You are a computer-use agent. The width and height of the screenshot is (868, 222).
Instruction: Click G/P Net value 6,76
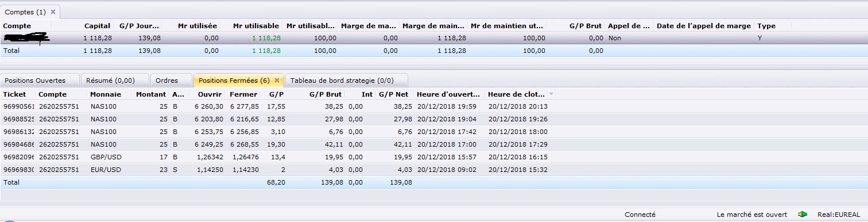pyautogui.click(x=405, y=132)
